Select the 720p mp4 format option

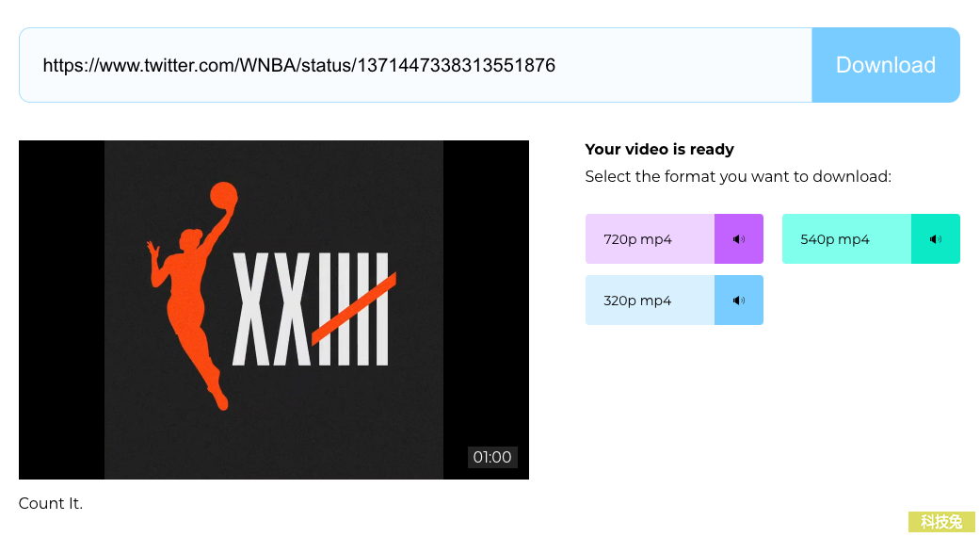pyautogui.click(x=650, y=238)
